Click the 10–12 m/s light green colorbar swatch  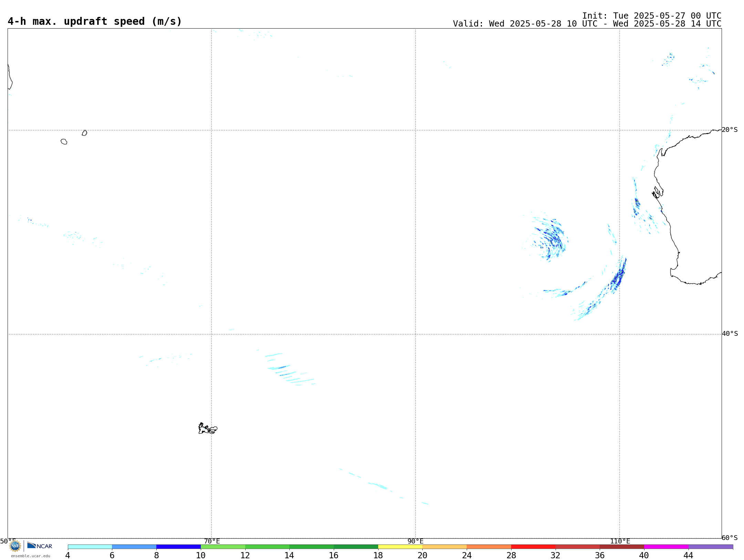point(223,547)
